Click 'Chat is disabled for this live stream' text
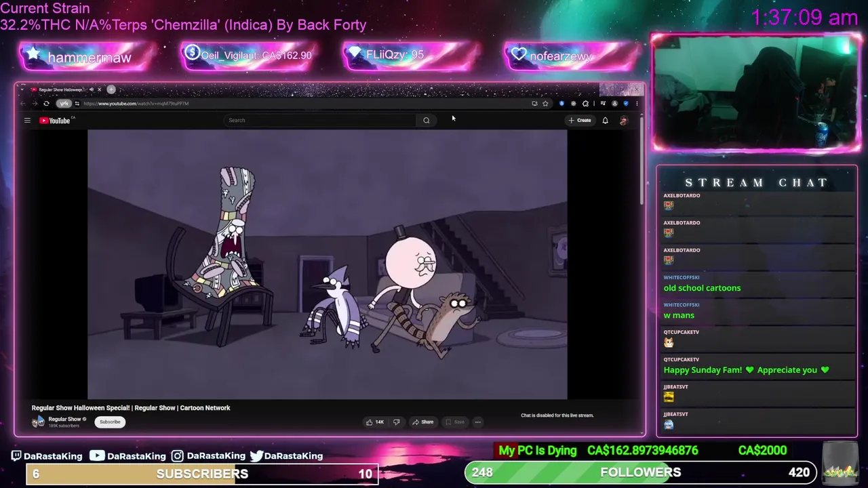 (x=557, y=415)
